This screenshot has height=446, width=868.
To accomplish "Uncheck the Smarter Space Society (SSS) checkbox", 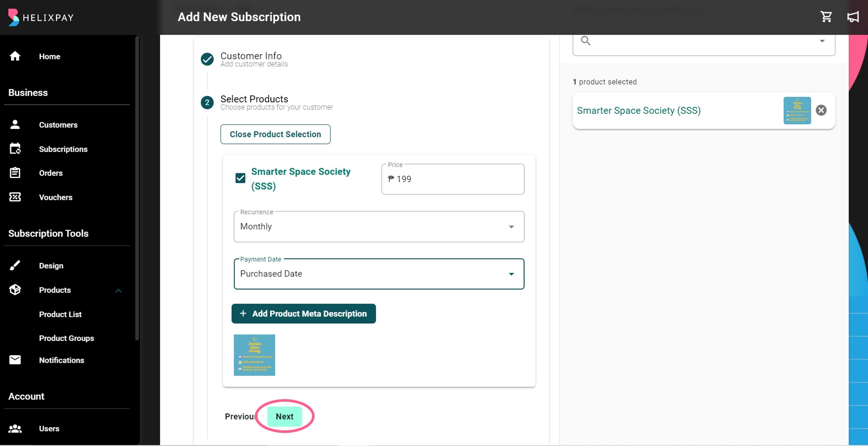I will (x=240, y=178).
